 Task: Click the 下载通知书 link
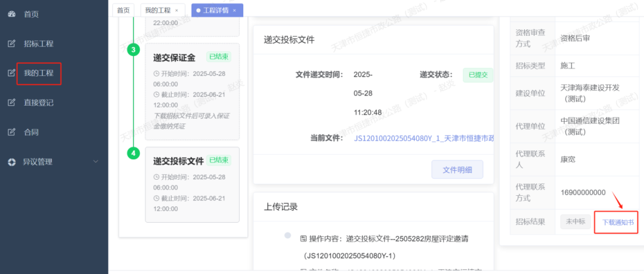(618, 222)
